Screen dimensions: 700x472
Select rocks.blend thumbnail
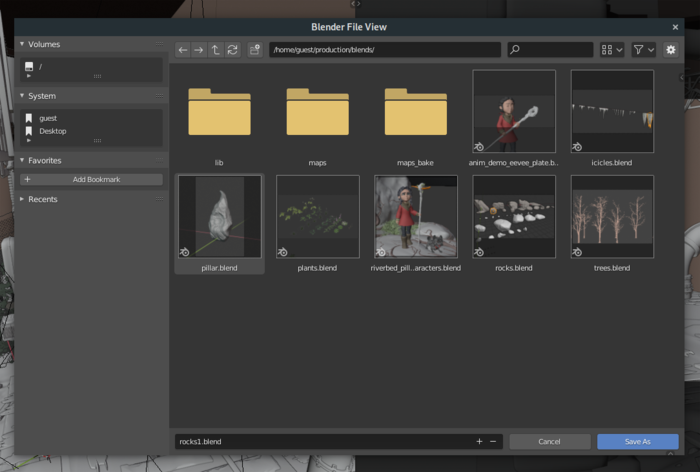tap(514, 217)
